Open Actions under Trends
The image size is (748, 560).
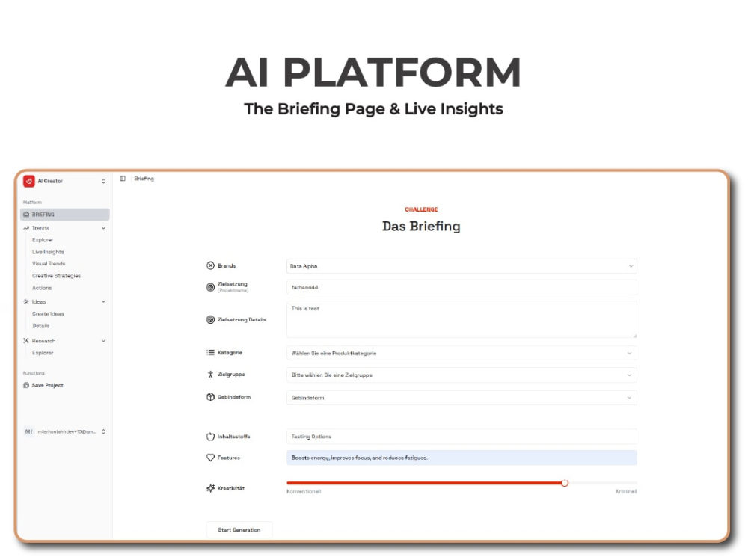coord(41,288)
